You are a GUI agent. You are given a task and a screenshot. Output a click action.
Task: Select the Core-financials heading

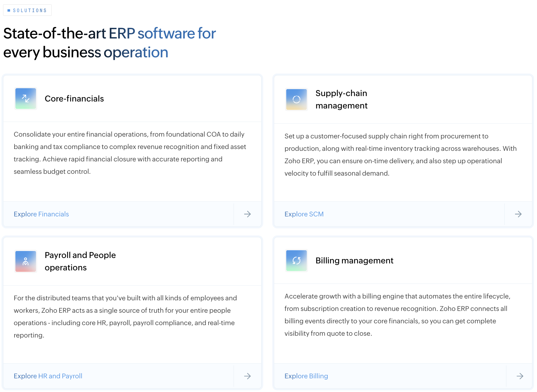[74, 98]
